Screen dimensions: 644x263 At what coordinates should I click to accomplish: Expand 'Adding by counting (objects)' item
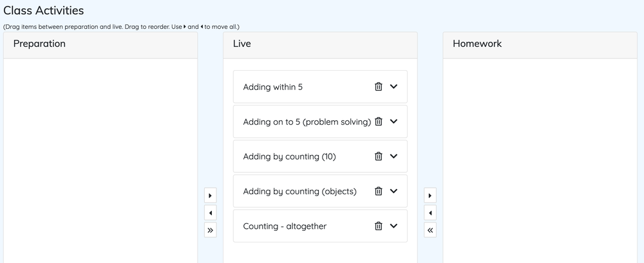394,191
